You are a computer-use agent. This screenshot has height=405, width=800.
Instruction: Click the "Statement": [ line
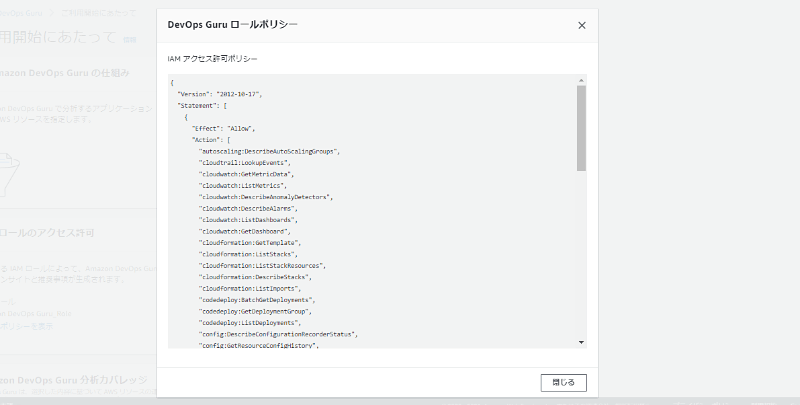point(202,106)
